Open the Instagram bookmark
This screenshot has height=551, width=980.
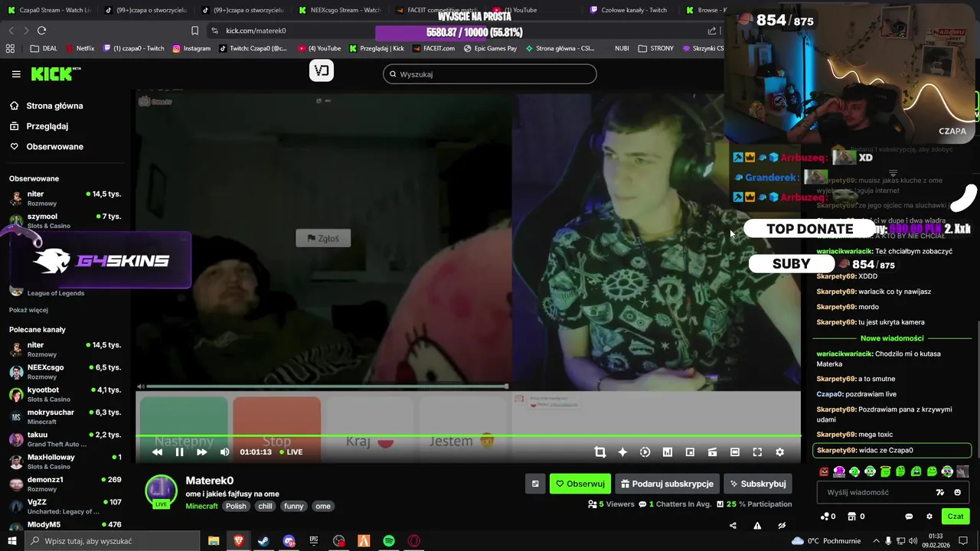pyautogui.click(x=191, y=48)
